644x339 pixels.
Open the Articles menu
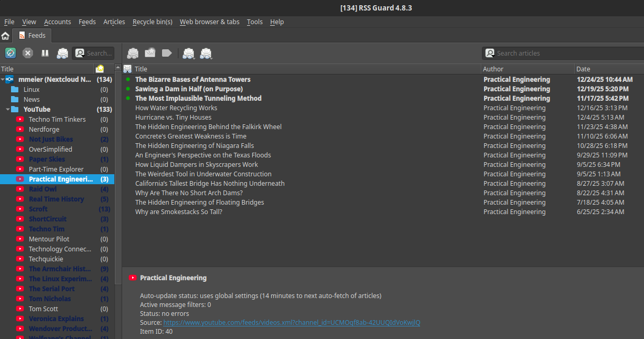click(x=114, y=22)
